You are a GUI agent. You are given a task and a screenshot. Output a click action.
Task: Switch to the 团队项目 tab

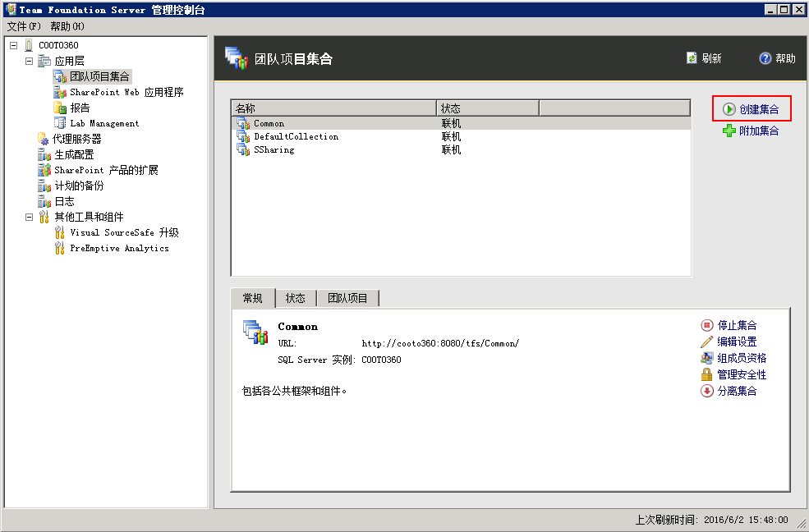(x=347, y=298)
